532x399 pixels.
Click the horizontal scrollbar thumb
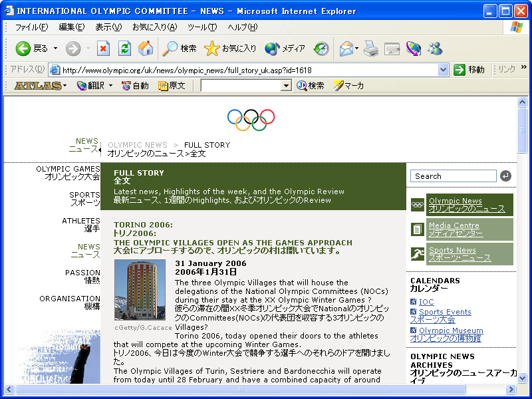coord(241,389)
